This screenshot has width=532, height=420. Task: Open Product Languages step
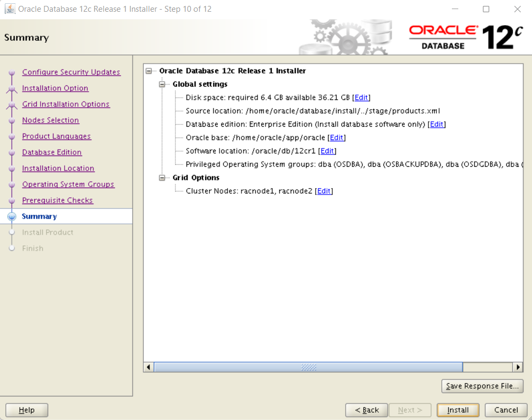pos(57,136)
